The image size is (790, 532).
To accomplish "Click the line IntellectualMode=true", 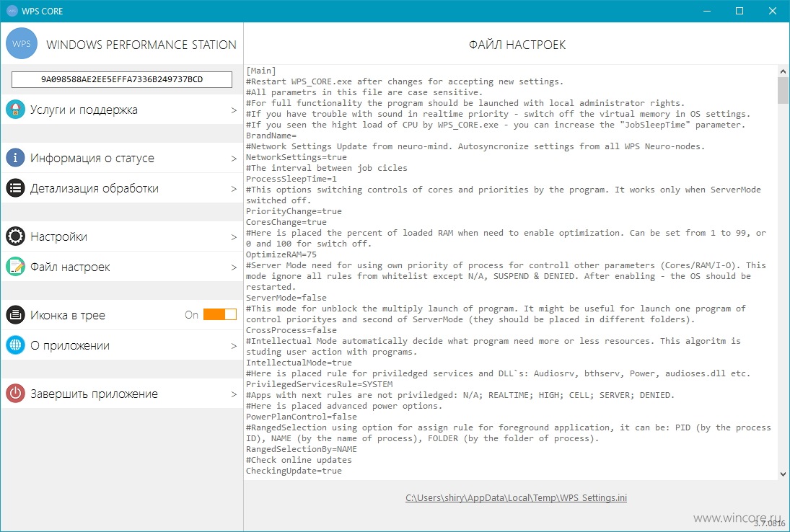I will [299, 363].
